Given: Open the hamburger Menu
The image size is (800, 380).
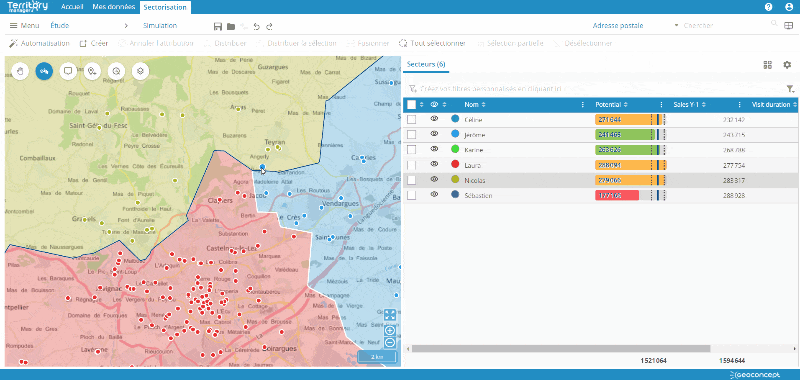Looking at the screenshot, I should 24,26.
